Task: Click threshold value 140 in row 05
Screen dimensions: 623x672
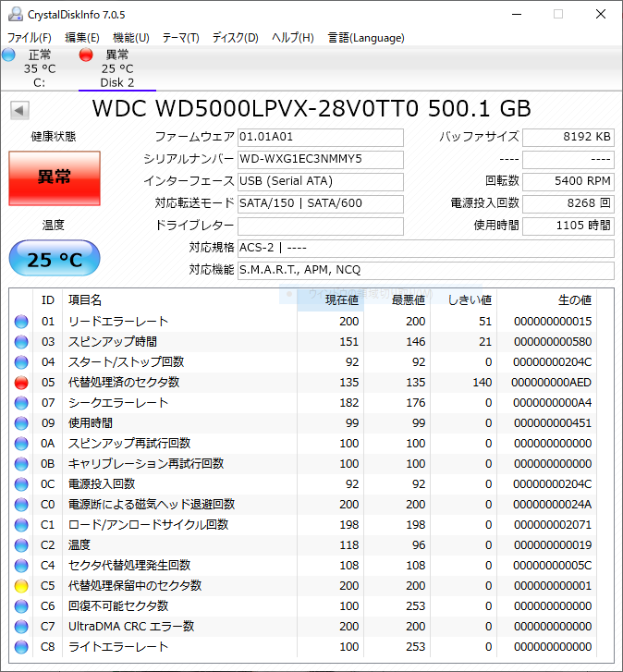Action: click(x=482, y=383)
